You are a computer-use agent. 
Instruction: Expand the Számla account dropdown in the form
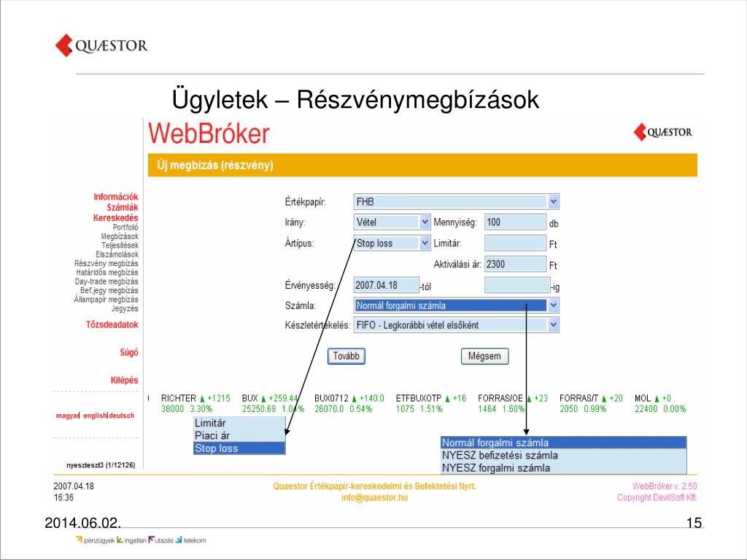coord(457,306)
